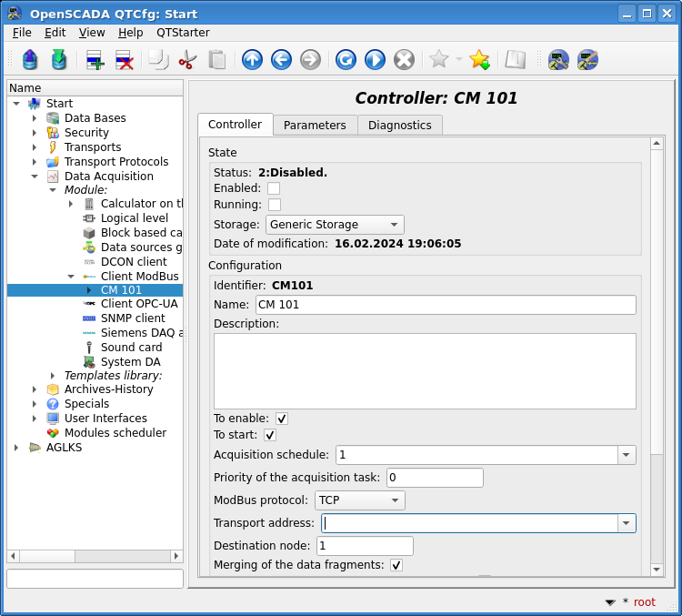This screenshot has width=682, height=616.
Task: Click the scissors Cut icon
Action: [x=187, y=60]
